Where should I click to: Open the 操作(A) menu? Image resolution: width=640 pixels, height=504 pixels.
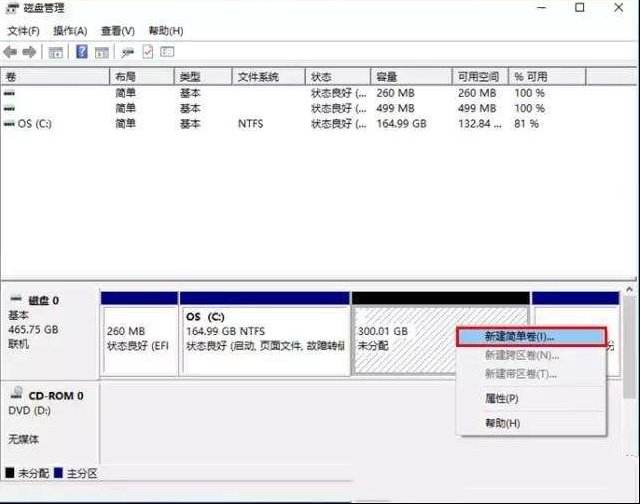tap(70, 31)
